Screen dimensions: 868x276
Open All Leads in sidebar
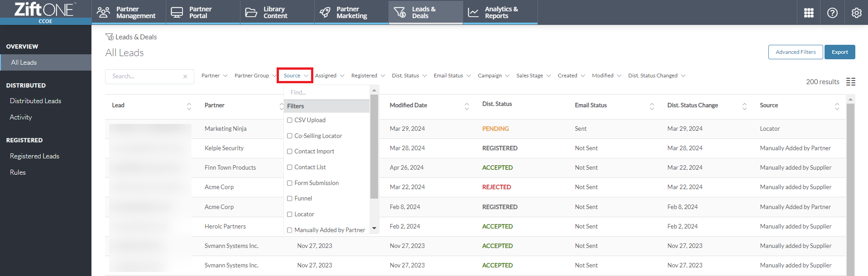(x=46, y=62)
